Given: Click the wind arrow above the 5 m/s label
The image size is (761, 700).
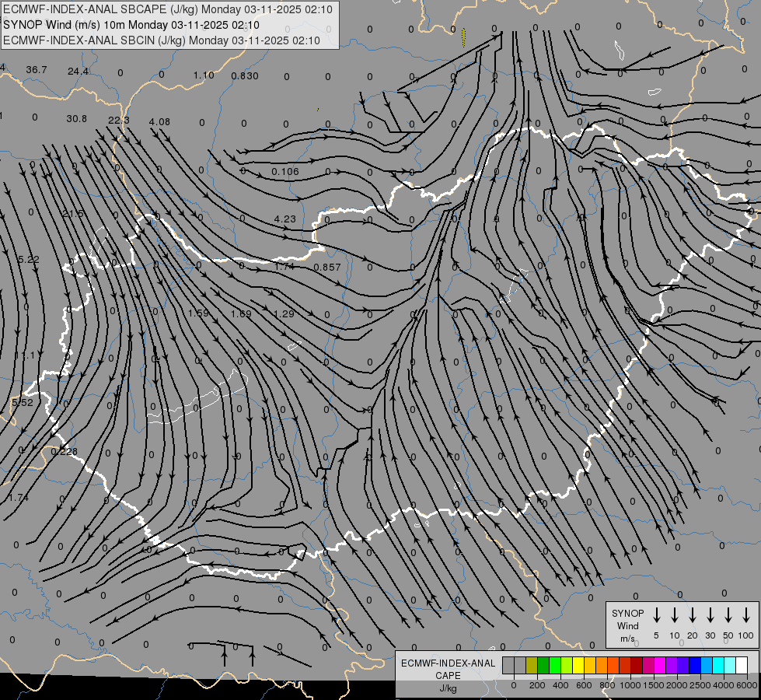Looking at the screenshot, I should pos(656,614).
